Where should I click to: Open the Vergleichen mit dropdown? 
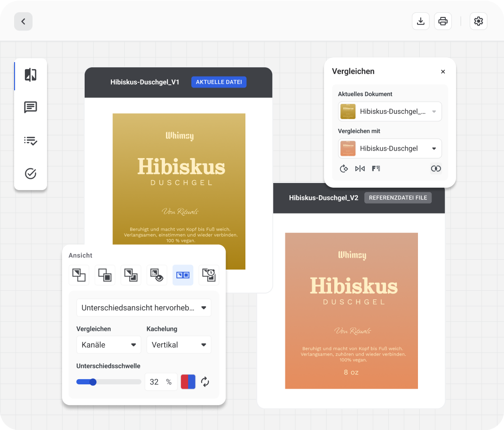point(390,149)
